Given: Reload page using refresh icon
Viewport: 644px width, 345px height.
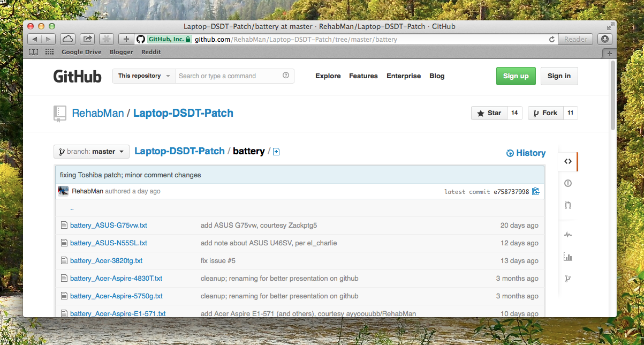Looking at the screenshot, I should coord(551,39).
